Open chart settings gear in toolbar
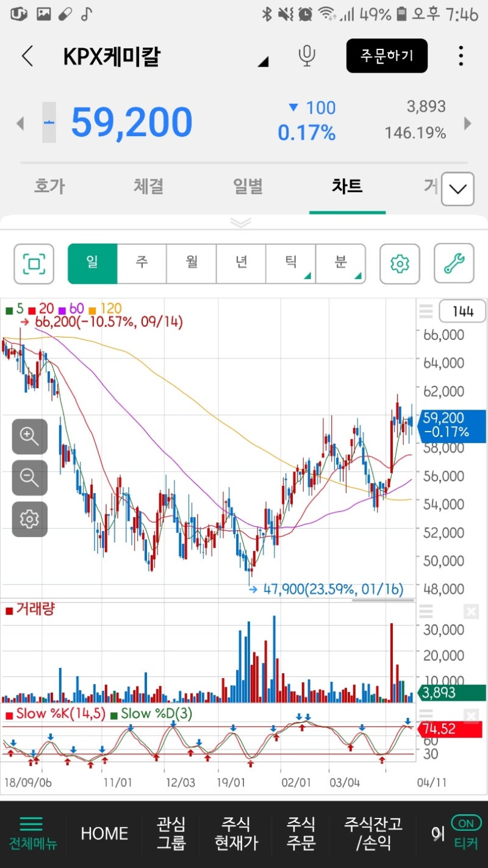The image size is (488, 868). pyautogui.click(x=400, y=264)
